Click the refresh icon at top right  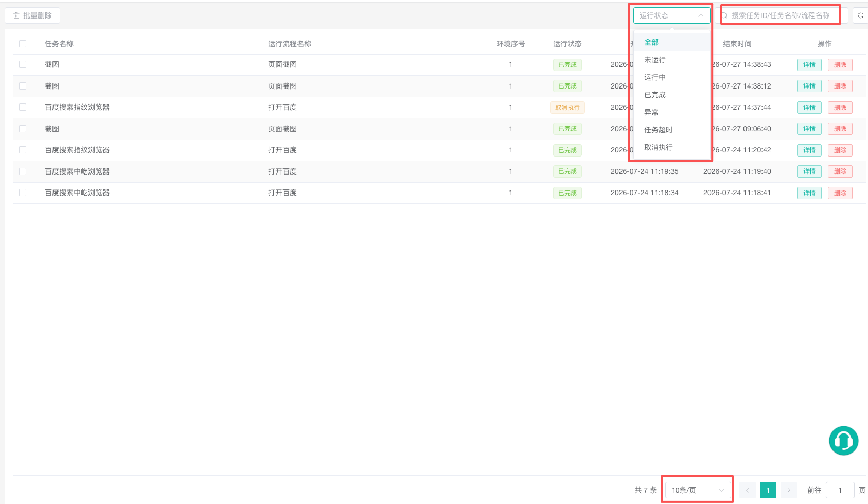coord(860,15)
